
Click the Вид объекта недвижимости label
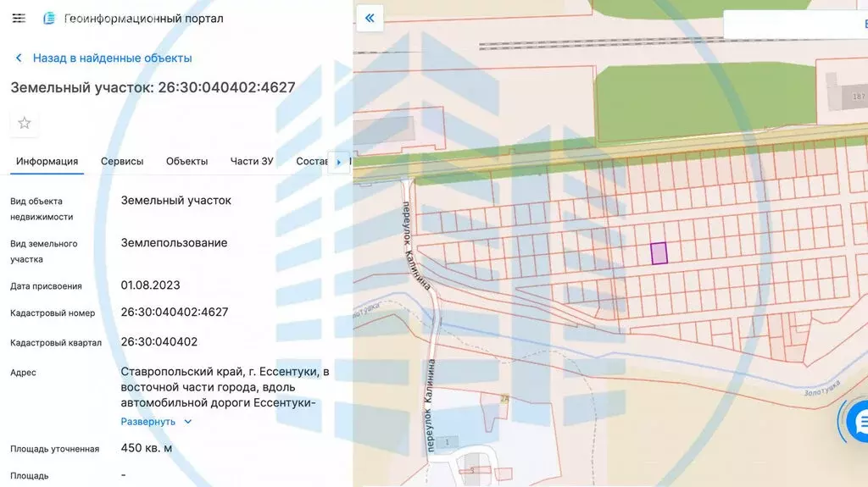(42, 209)
